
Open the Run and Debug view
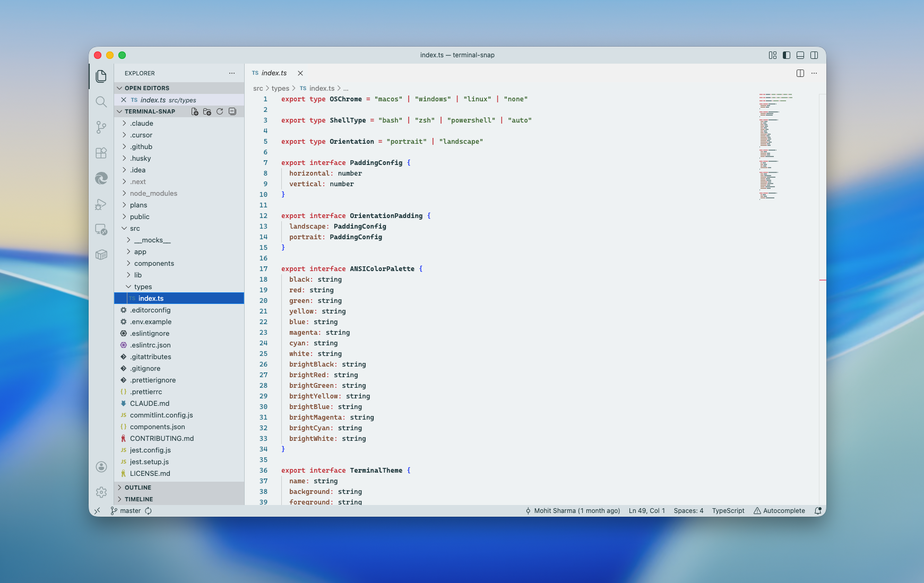pos(101,204)
